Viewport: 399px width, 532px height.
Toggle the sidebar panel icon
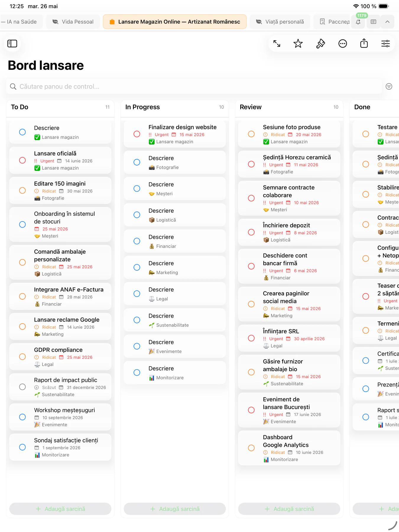pyautogui.click(x=12, y=43)
